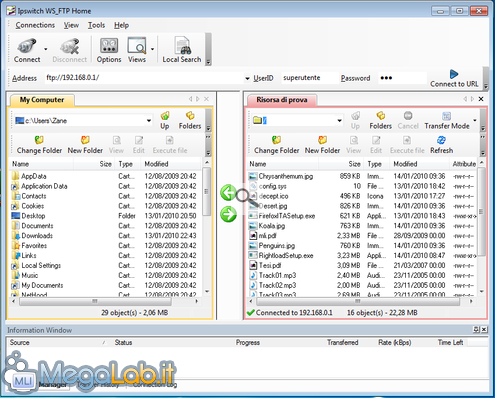Open the Connections menu
This screenshot has width=495, height=398.
[x=35, y=25]
